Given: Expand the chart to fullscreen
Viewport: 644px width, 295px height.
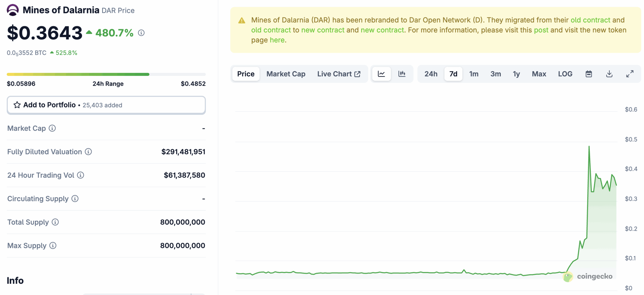Looking at the screenshot, I should coord(630,74).
